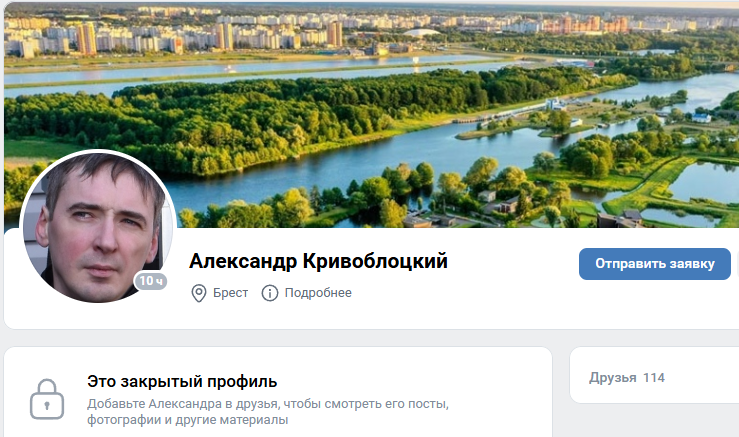Open the "Друзья" friends heading

tap(613, 378)
